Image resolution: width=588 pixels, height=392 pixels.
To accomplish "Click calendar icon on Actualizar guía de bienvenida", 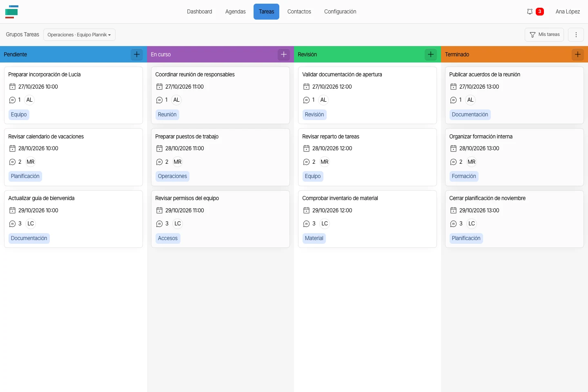I will point(12,210).
